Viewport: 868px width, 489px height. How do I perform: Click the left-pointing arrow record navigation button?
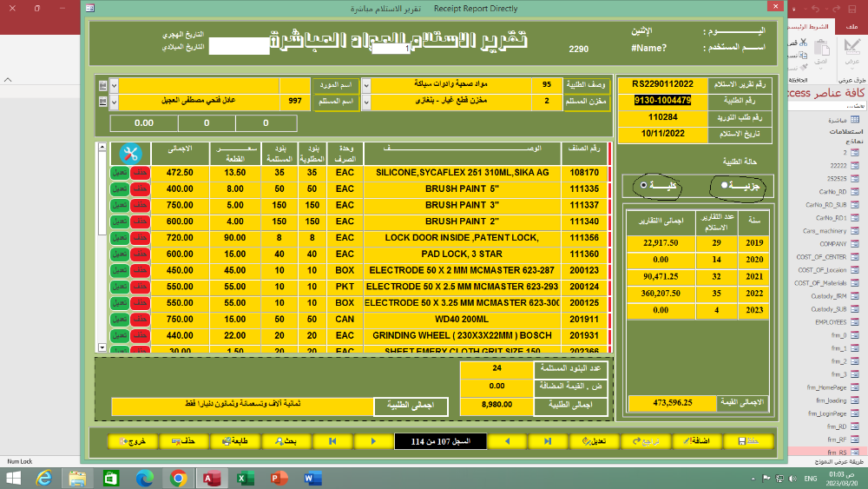coord(507,441)
